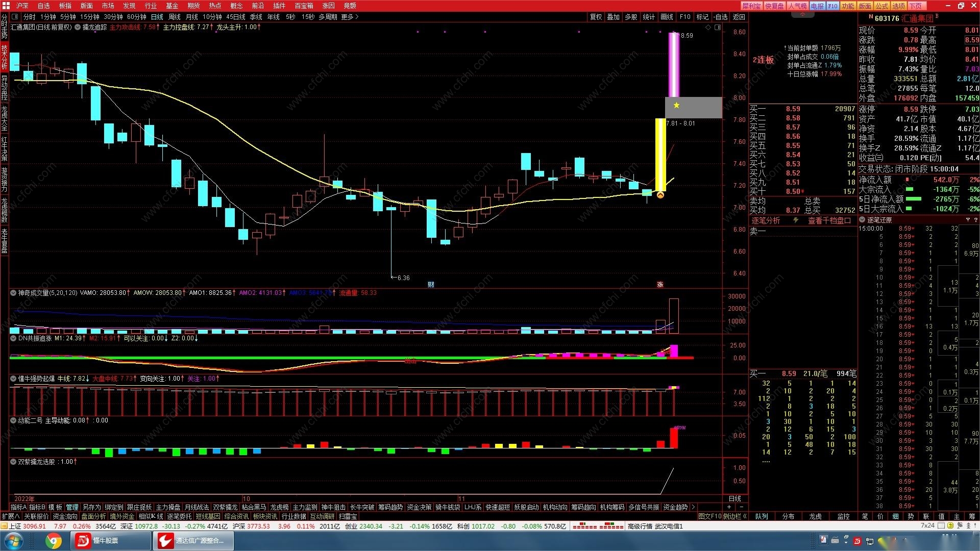Screen dimensions: 980x551
Task: Toggle the 侧边栏 sidebar collapse button
Action: 735,516
